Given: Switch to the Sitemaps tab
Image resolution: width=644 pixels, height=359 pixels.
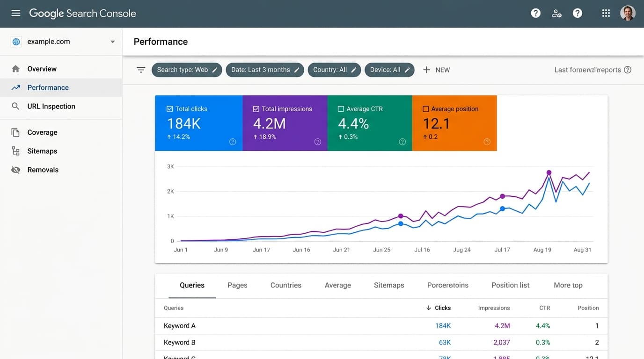Looking at the screenshot, I should (389, 285).
